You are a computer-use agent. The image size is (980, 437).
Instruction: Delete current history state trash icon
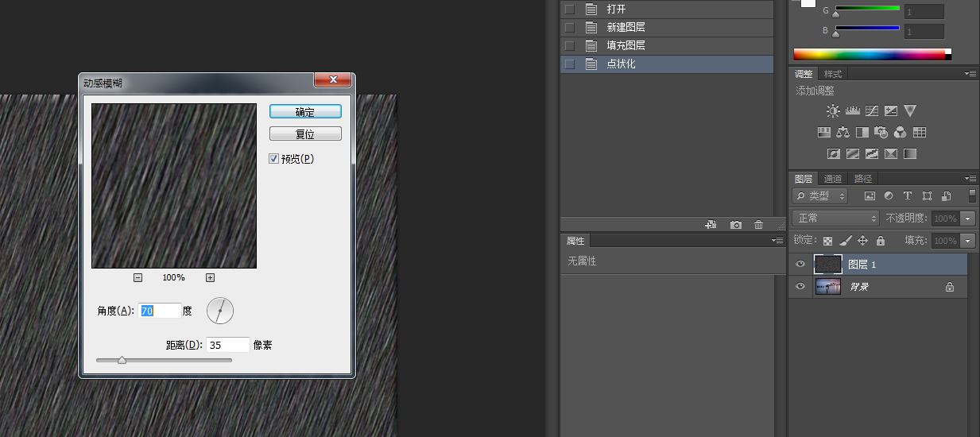pyautogui.click(x=759, y=225)
